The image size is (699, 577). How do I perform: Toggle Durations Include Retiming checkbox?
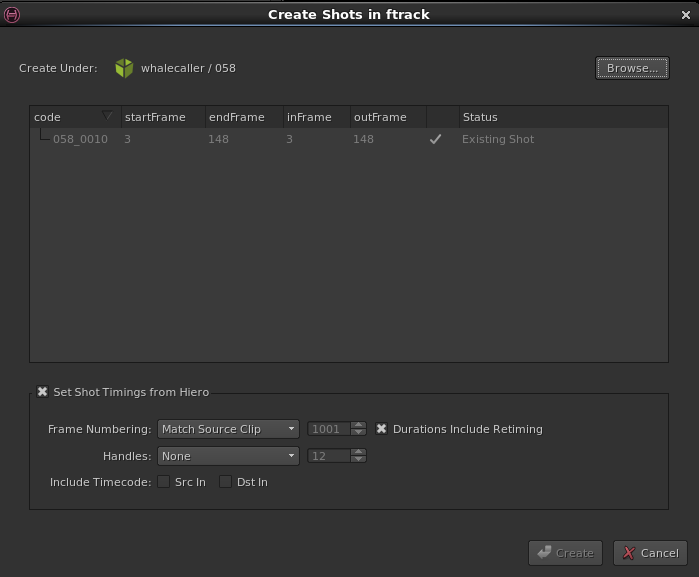coord(381,429)
